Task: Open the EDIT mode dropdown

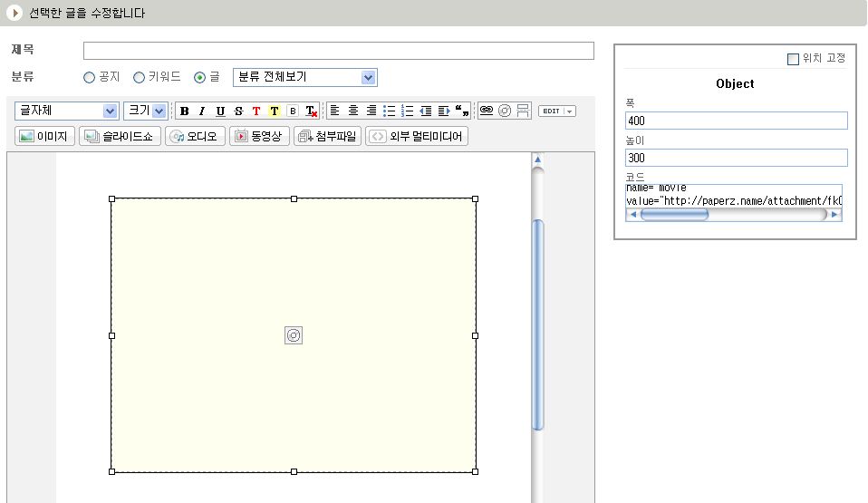Action: click(x=557, y=111)
